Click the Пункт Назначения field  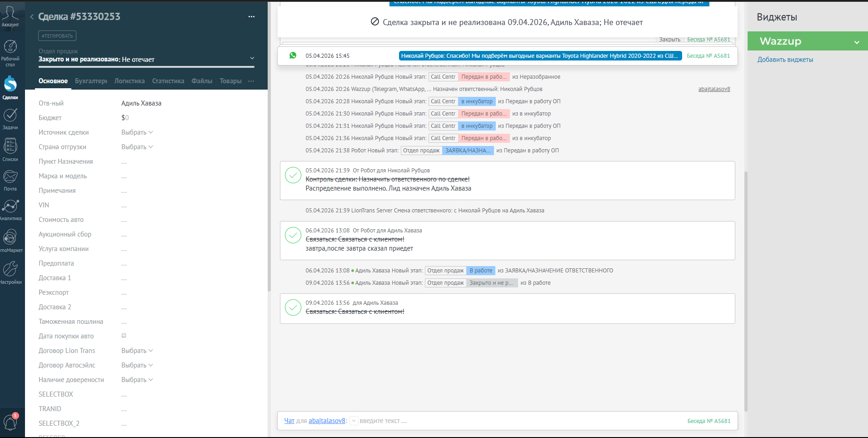pyautogui.click(x=124, y=161)
